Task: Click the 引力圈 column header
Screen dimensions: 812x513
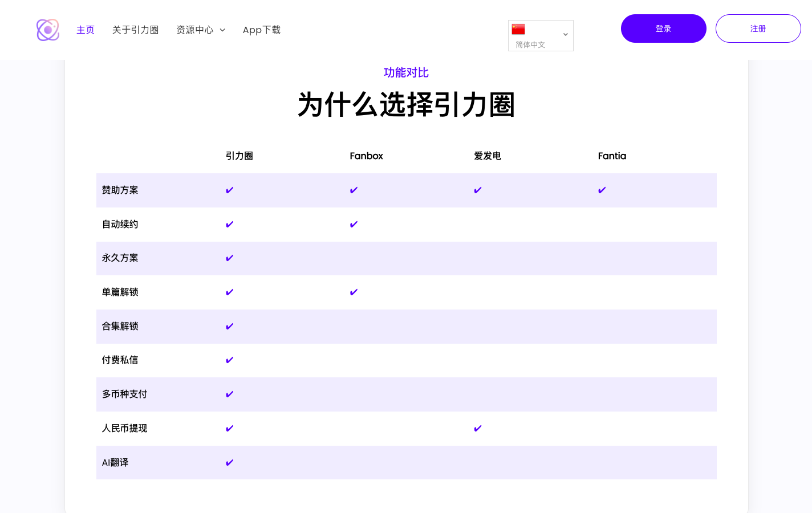Action: pos(239,156)
